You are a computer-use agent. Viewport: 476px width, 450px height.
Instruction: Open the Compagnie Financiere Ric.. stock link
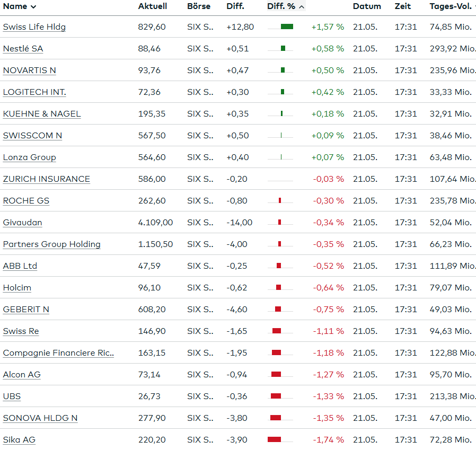pyautogui.click(x=59, y=353)
